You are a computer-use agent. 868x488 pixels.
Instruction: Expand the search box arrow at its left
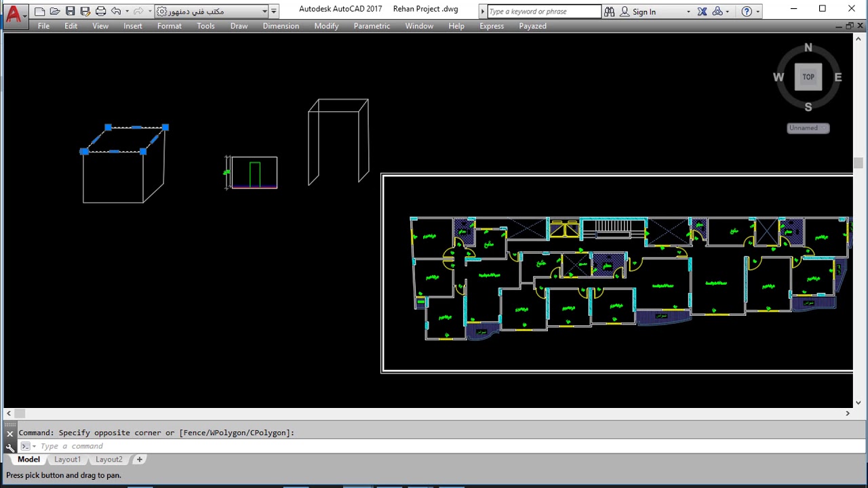pos(483,12)
